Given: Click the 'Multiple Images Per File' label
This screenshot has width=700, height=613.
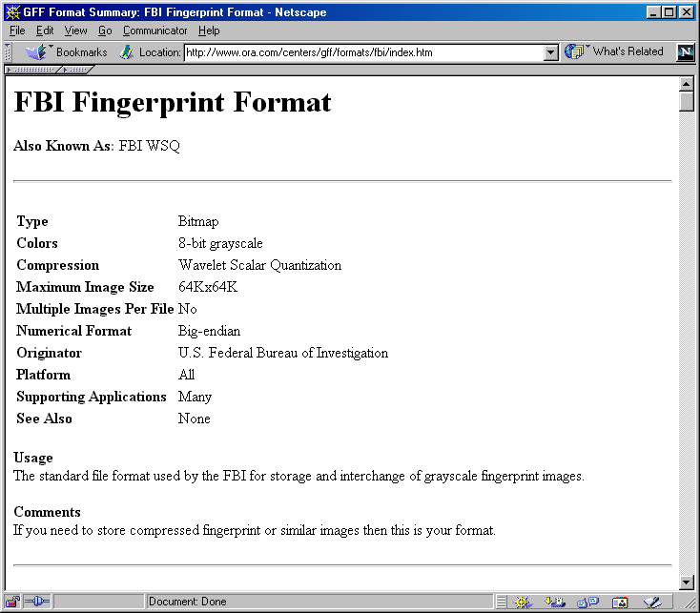Looking at the screenshot, I should [94, 309].
